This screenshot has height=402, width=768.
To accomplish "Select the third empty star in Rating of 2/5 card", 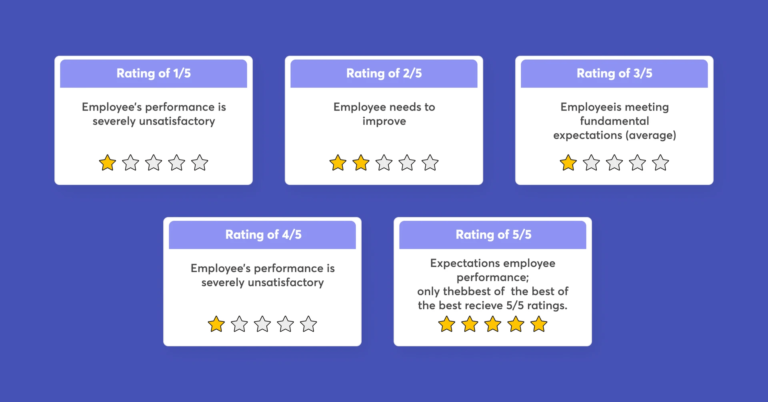I will point(384,163).
